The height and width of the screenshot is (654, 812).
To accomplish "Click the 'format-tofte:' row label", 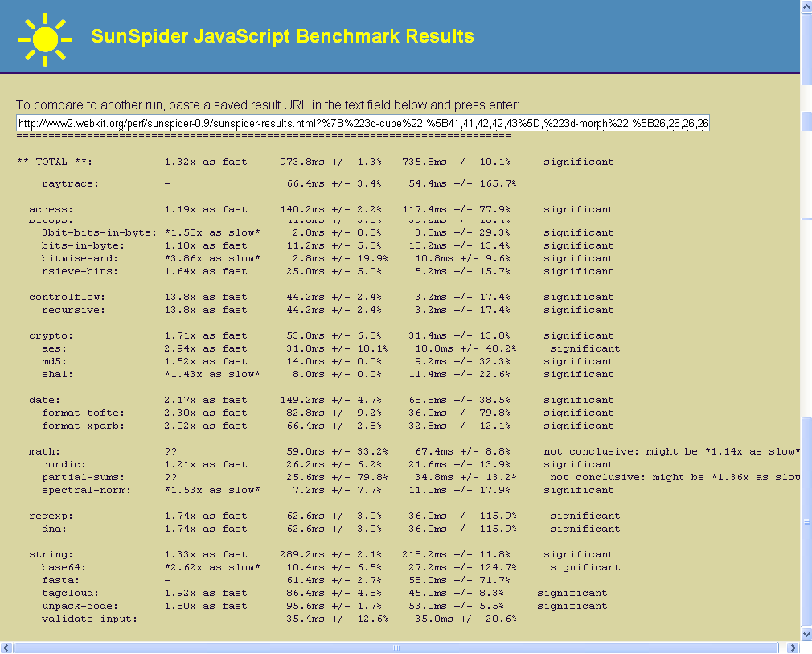I will tap(83, 413).
